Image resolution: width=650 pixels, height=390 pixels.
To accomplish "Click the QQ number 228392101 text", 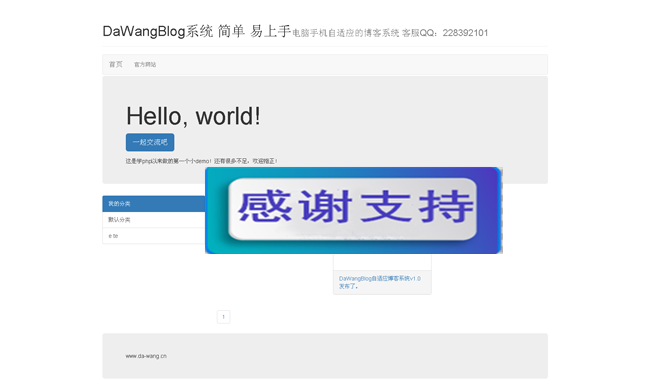I will pyautogui.click(x=465, y=33).
